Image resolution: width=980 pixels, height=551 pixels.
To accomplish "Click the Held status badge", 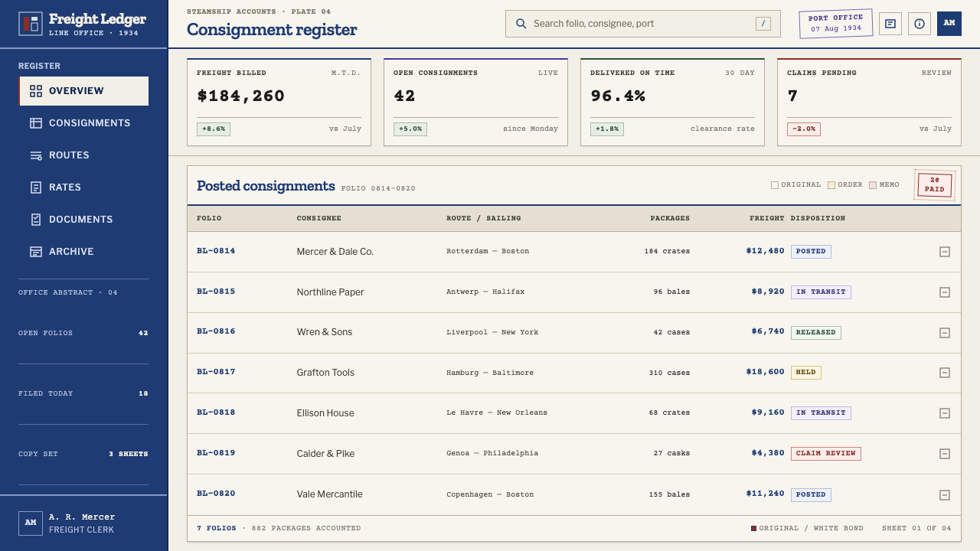I will (806, 373).
